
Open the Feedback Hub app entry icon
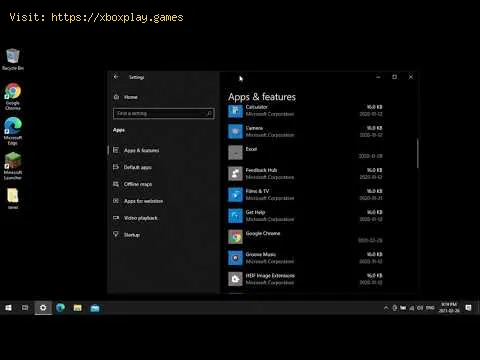click(x=235, y=173)
